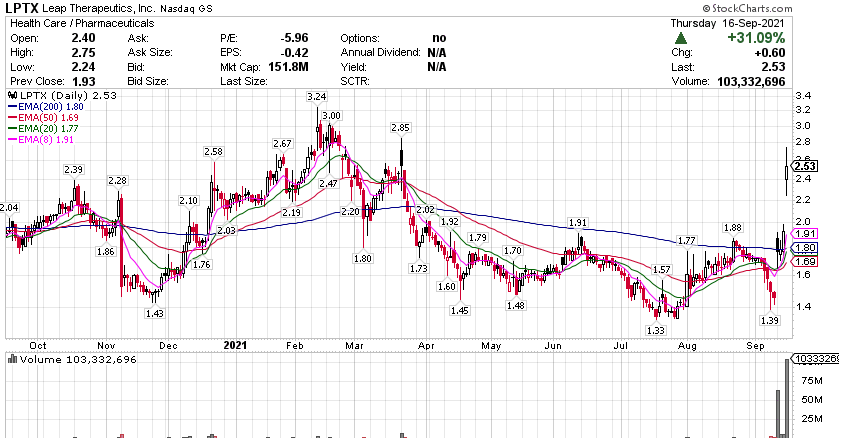This screenshot has width=841, height=438.
Task: Select the High value 2.75
Action: (83, 53)
